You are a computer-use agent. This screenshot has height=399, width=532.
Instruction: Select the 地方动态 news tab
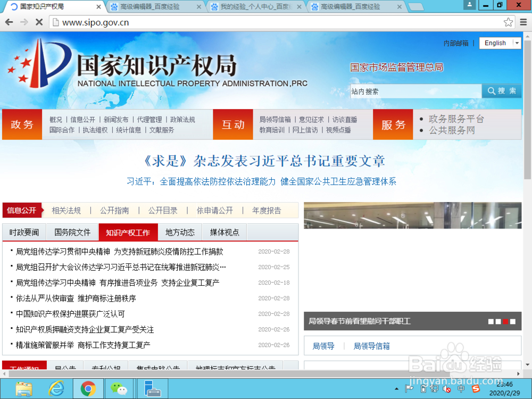point(180,232)
